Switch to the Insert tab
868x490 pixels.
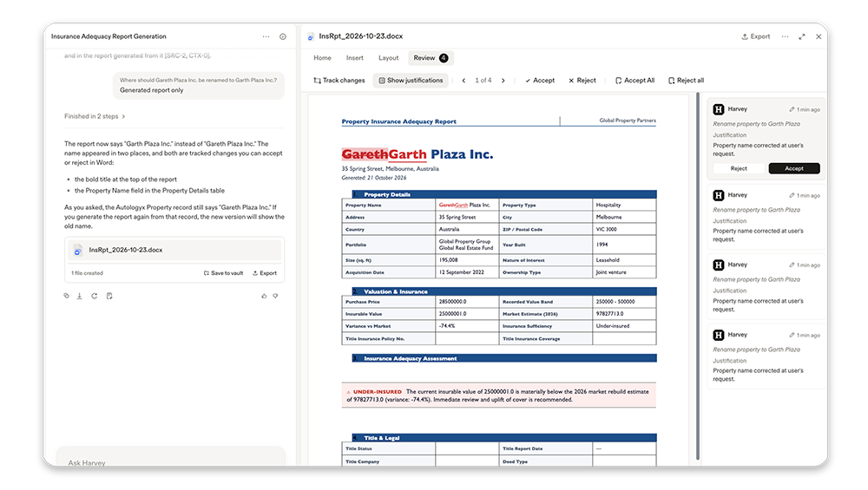point(355,58)
